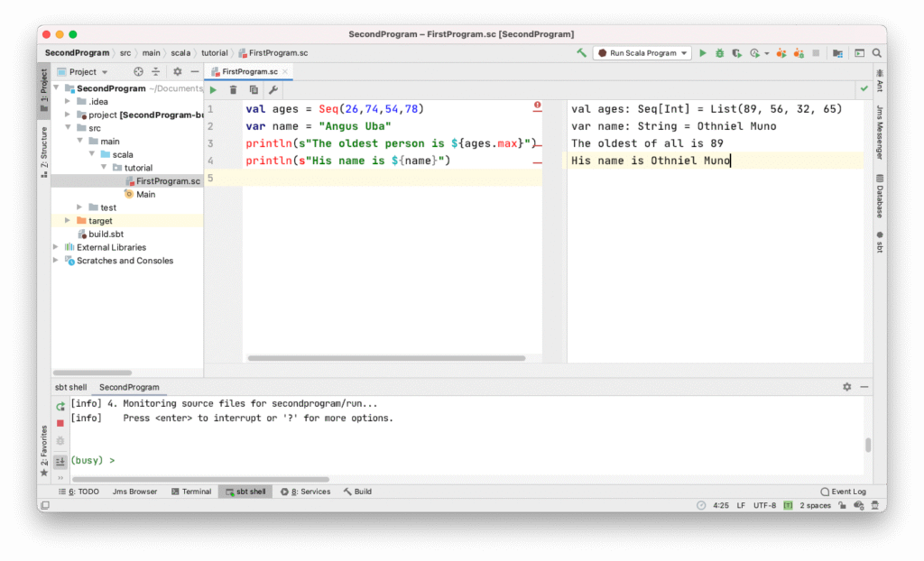Open the Event Log
Image resolution: width=924 pixels, height=561 pixels.
coord(845,492)
